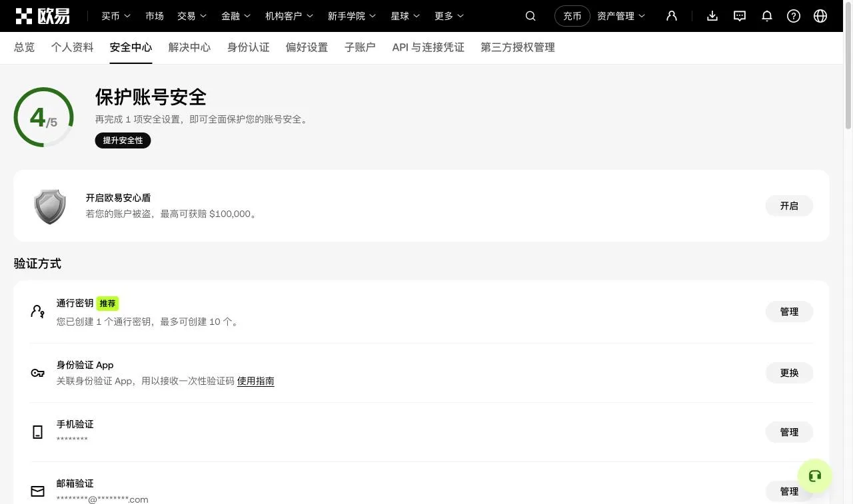This screenshot has height=504, width=853.
Task: Click the email envelope icon
Action: (38, 491)
